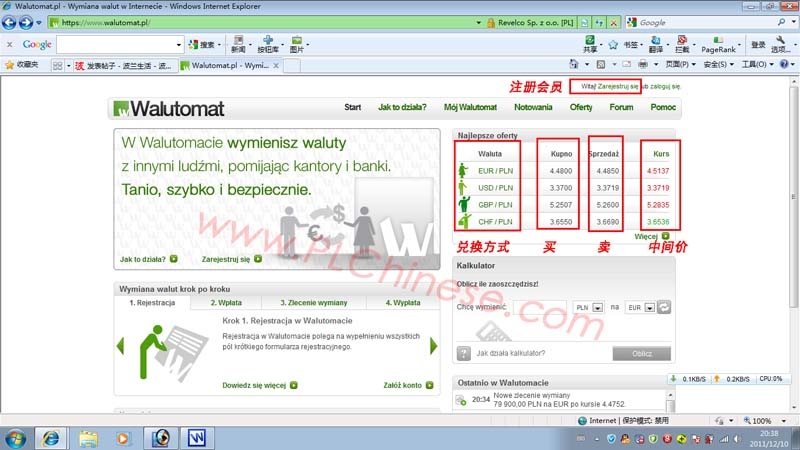
Task: Click the security lock icon in address bar
Action: (491, 22)
